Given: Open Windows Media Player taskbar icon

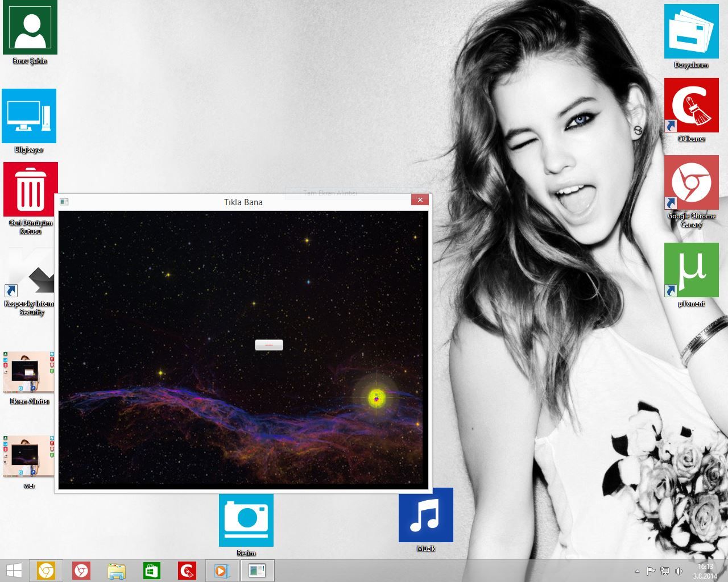Looking at the screenshot, I should [222, 571].
